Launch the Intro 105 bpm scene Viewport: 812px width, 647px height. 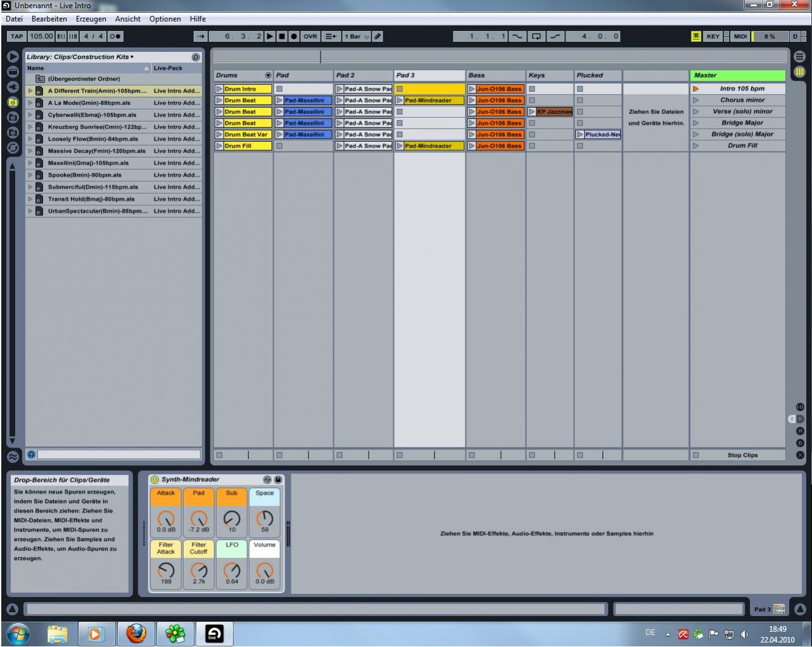(695, 89)
